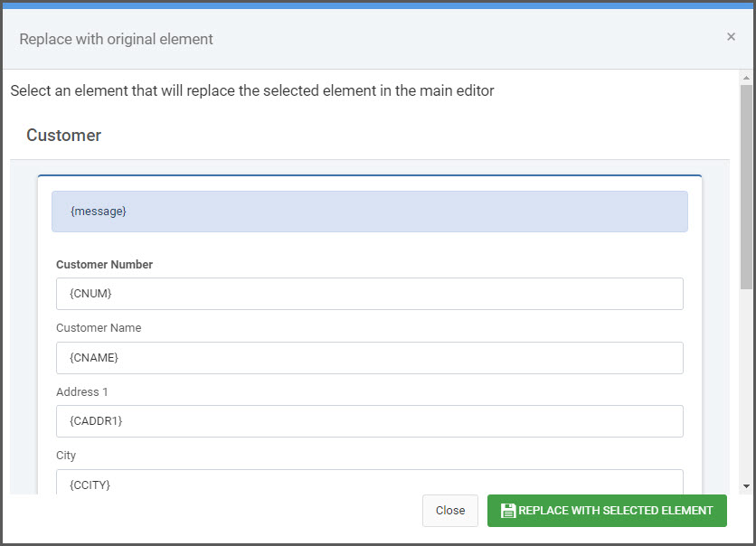The image size is (756, 546).
Task: Click the Customer Name {CNAME} field
Action: click(370, 358)
